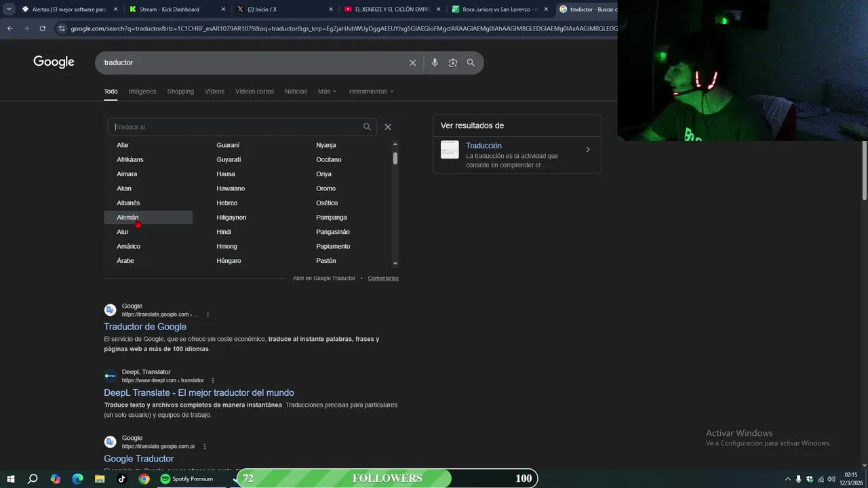Open TikTok from the taskbar
This screenshot has height=488, width=868.
(122, 479)
